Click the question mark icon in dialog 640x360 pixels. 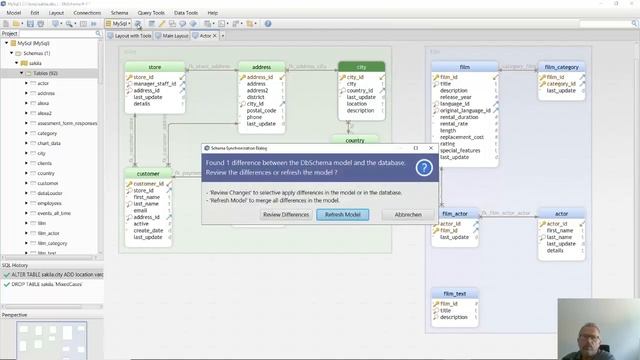(424, 168)
